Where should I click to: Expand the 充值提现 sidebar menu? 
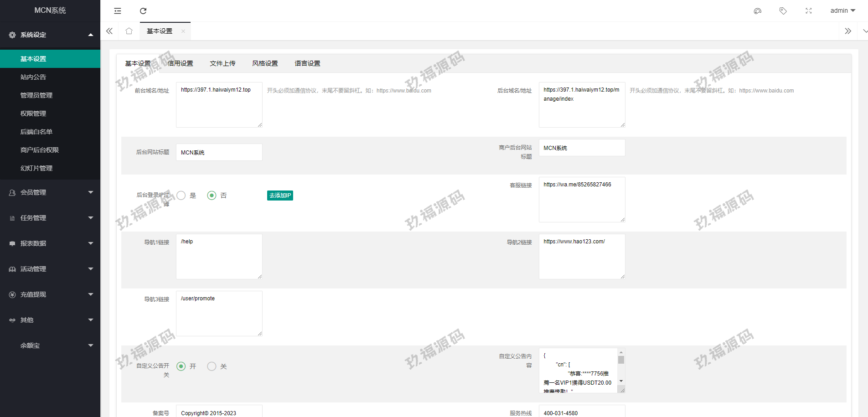click(x=50, y=294)
